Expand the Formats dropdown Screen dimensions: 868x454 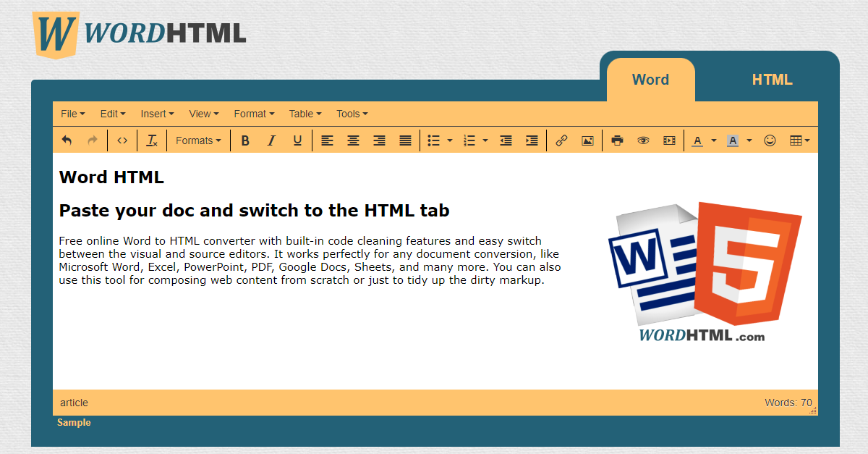pyautogui.click(x=198, y=140)
